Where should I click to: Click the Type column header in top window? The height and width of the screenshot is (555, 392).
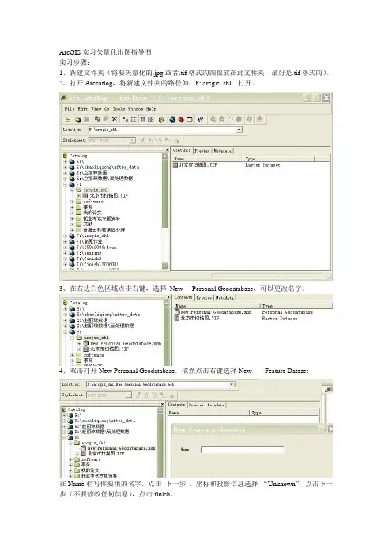click(278, 159)
